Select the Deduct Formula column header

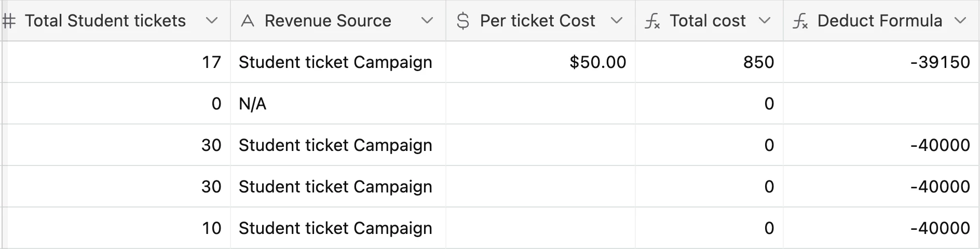(x=879, y=21)
